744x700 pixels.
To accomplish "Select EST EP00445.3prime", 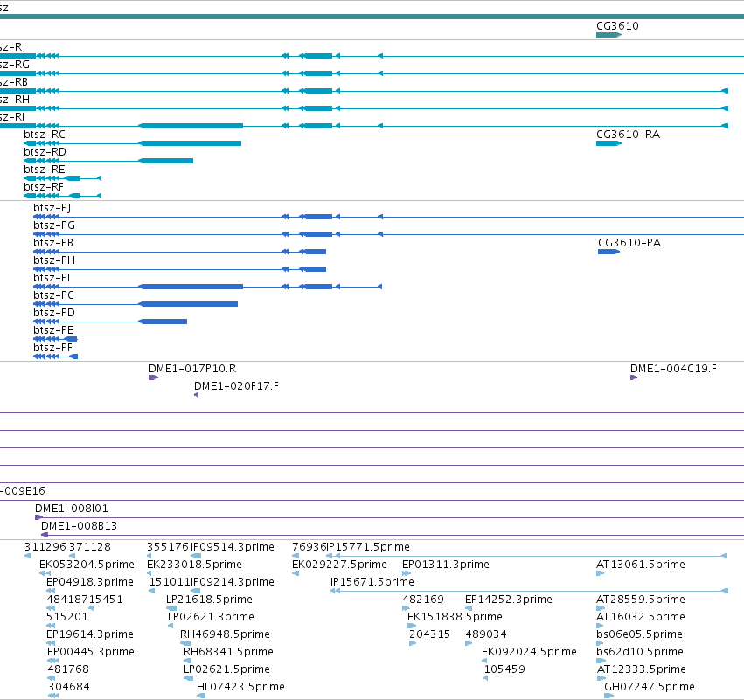I will (x=91, y=652).
